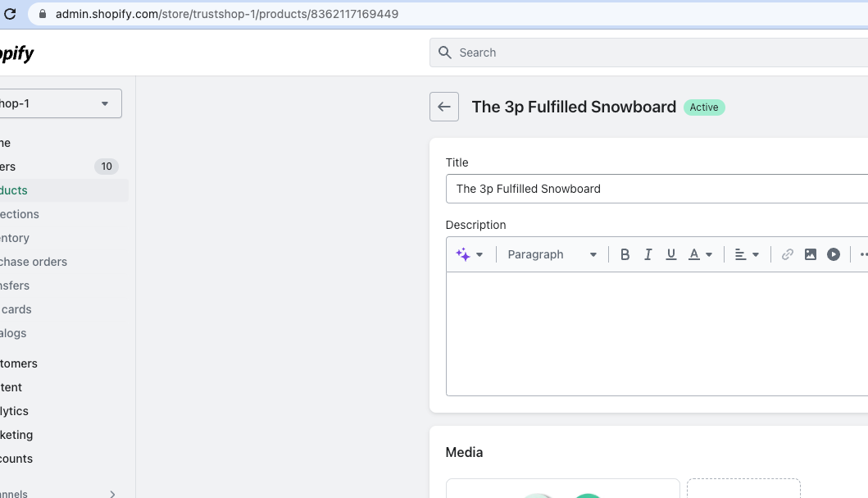Click the insert video icon

pos(833,254)
